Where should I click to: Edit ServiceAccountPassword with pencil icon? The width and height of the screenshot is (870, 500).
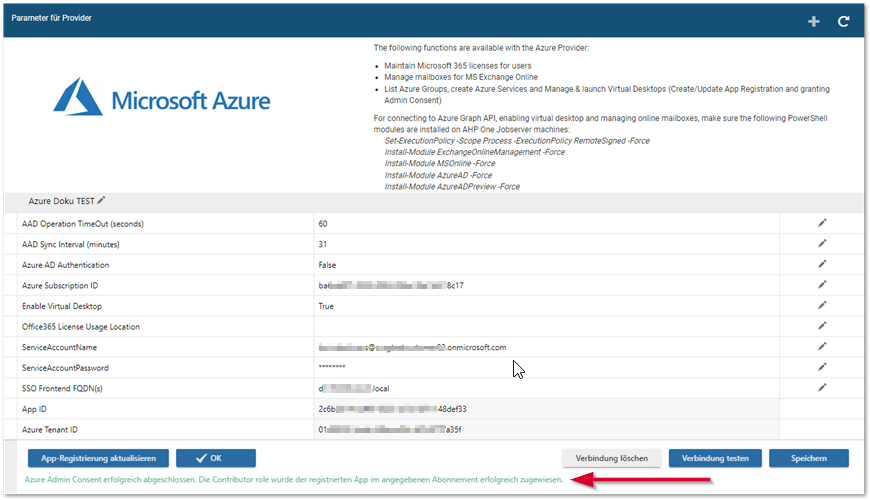click(x=822, y=367)
